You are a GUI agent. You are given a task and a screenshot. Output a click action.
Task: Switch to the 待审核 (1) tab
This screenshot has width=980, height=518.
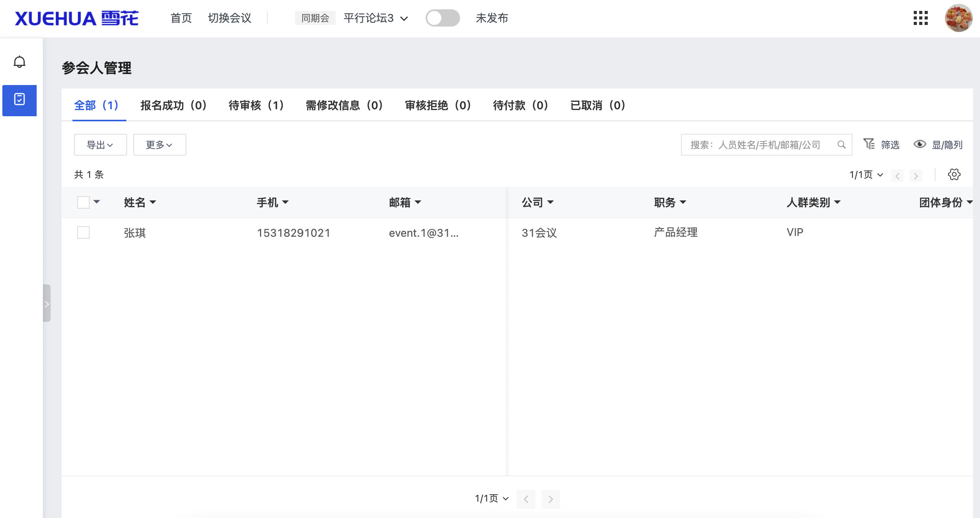point(256,105)
